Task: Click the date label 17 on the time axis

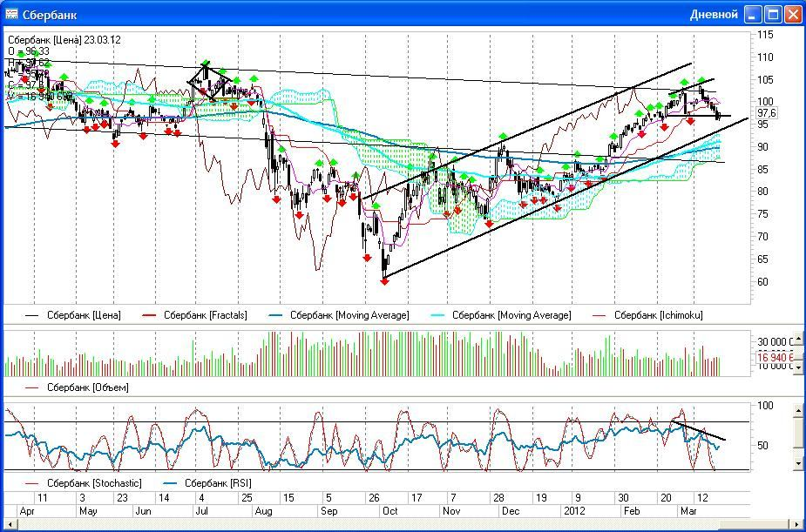Action: pyautogui.click(x=417, y=498)
